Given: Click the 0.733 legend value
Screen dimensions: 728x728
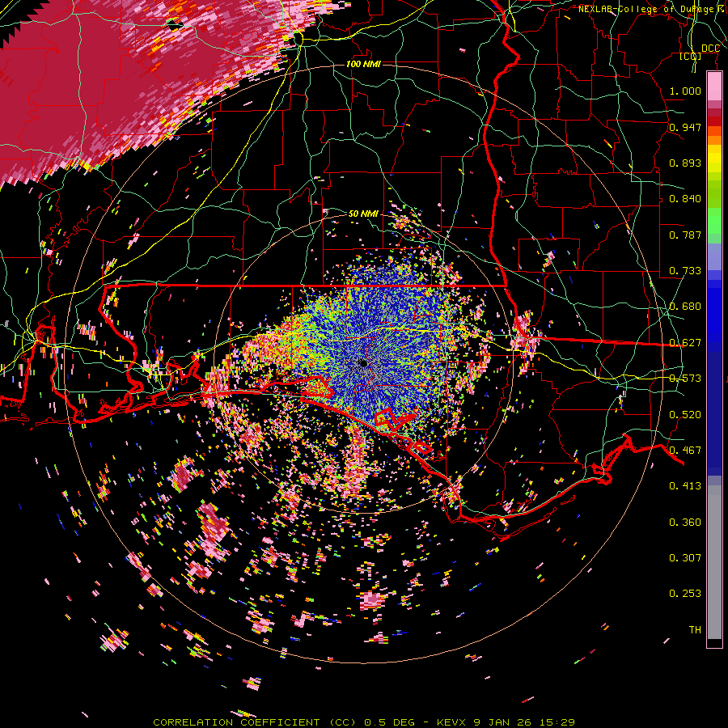Looking at the screenshot, I should pyautogui.click(x=685, y=271).
